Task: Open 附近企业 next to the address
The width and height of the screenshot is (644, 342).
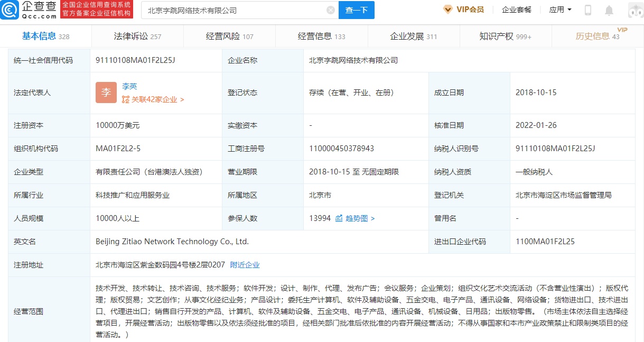Action: [245, 265]
